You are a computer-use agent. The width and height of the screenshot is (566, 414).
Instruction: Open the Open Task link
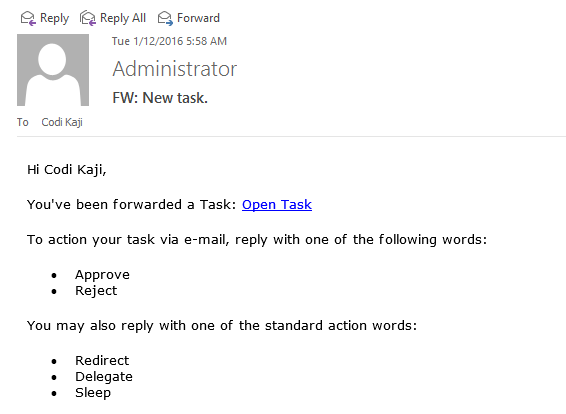[x=277, y=205]
